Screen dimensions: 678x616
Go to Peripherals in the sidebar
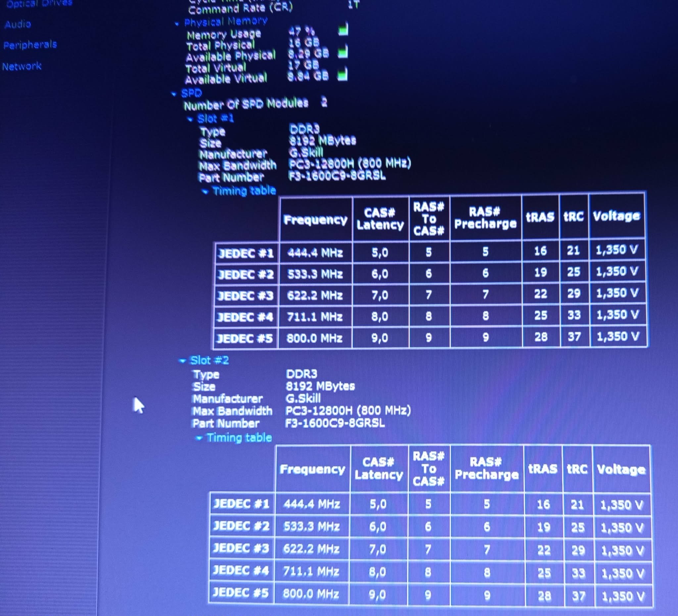(x=30, y=45)
